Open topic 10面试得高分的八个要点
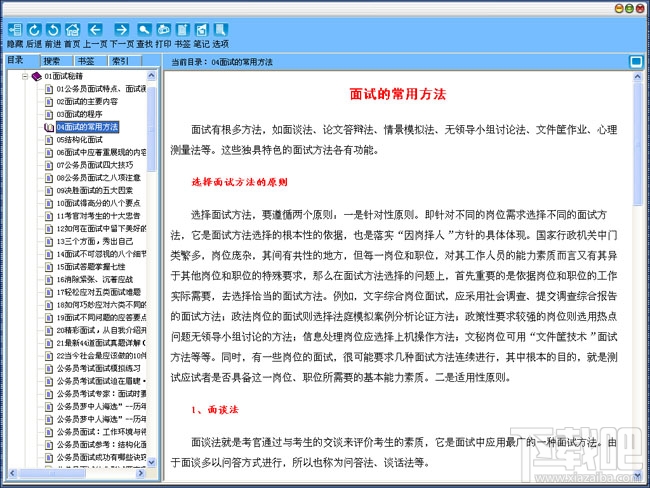650x488 pixels. (x=99, y=203)
